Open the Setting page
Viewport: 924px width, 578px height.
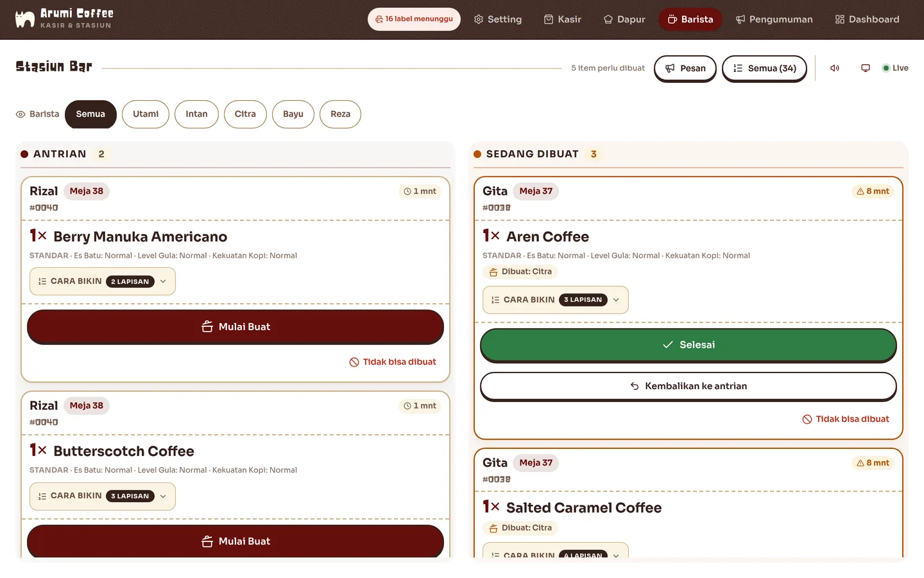point(498,19)
